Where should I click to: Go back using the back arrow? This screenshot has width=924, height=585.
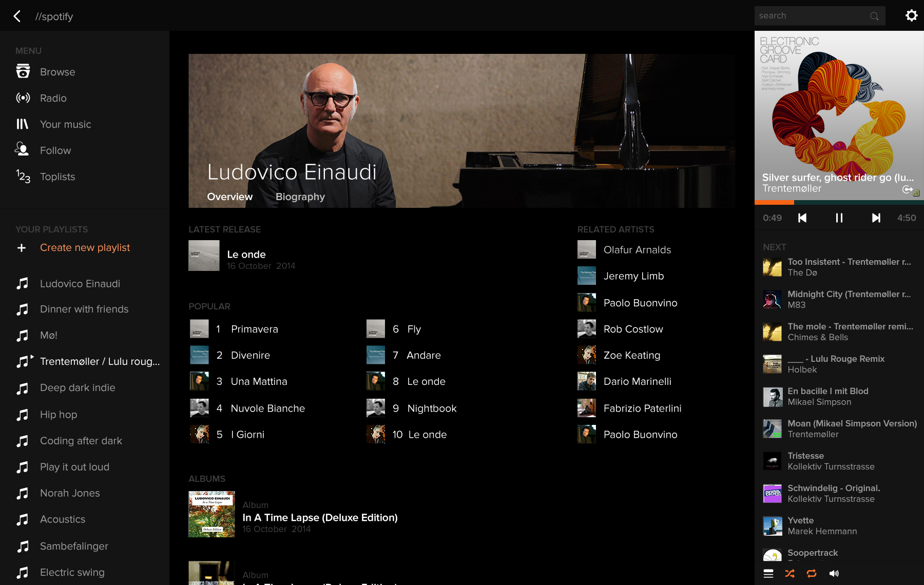(x=17, y=16)
